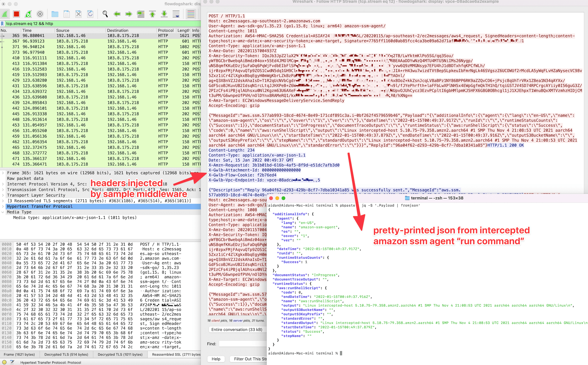Click the Hypertext Transfer Protocol status text
The width and height of the screenshot is (588, 365).
51,362
